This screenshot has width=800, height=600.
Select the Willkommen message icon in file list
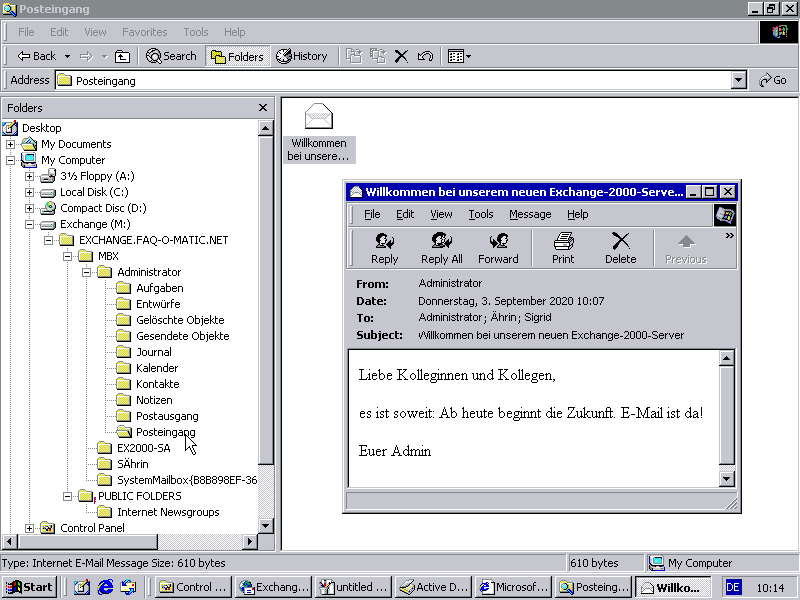[x=319, y=133]
